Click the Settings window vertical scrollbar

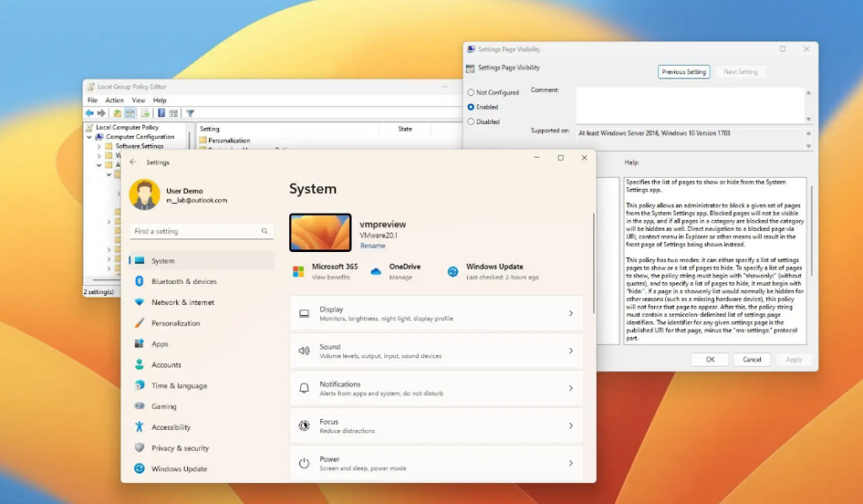(593, 264)
